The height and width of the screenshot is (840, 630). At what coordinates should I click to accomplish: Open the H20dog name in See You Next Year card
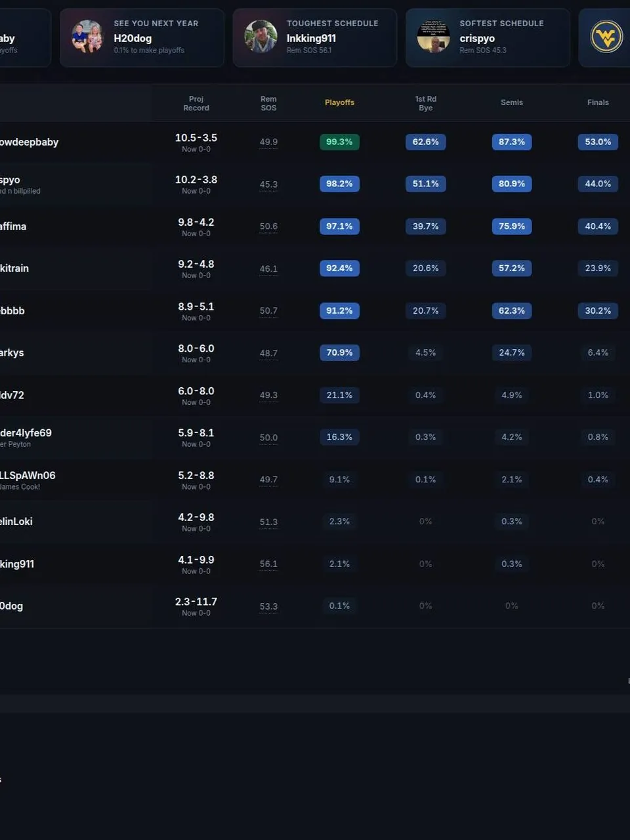point(133,38)
